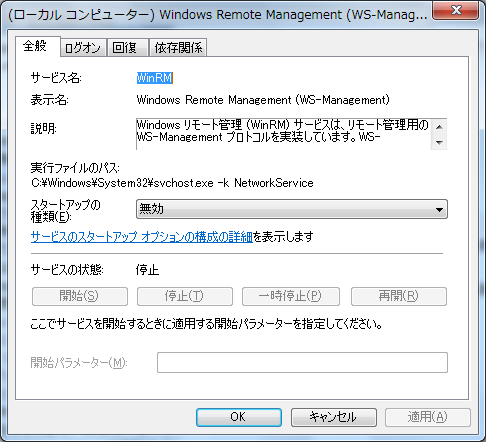Image resolution: width=486 pixels, height=442 pixels.
Task: Click the キャンセル button
Action: pyautogui.click(x=334, y=417)
